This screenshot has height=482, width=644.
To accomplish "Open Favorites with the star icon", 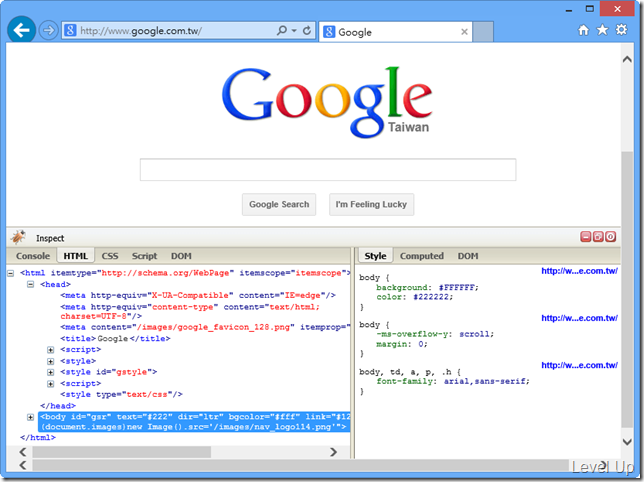I will pyautogui.click(x=602, y=30).
